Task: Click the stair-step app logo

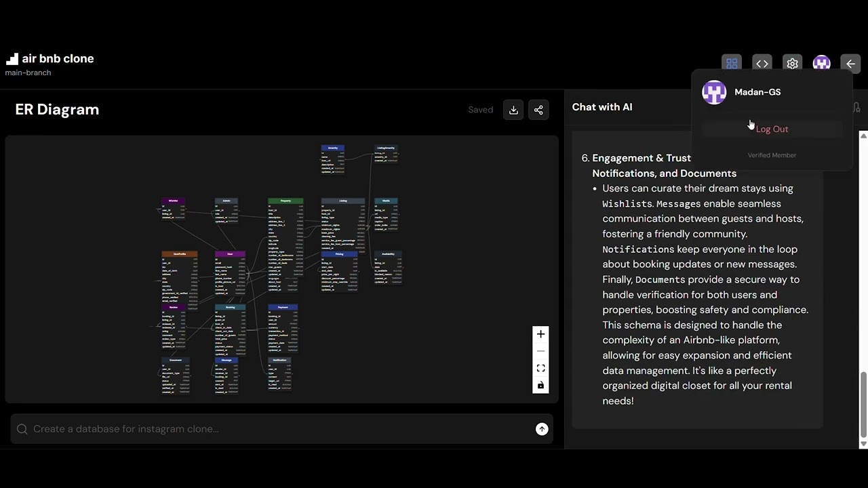Action: tap(12, 59)
